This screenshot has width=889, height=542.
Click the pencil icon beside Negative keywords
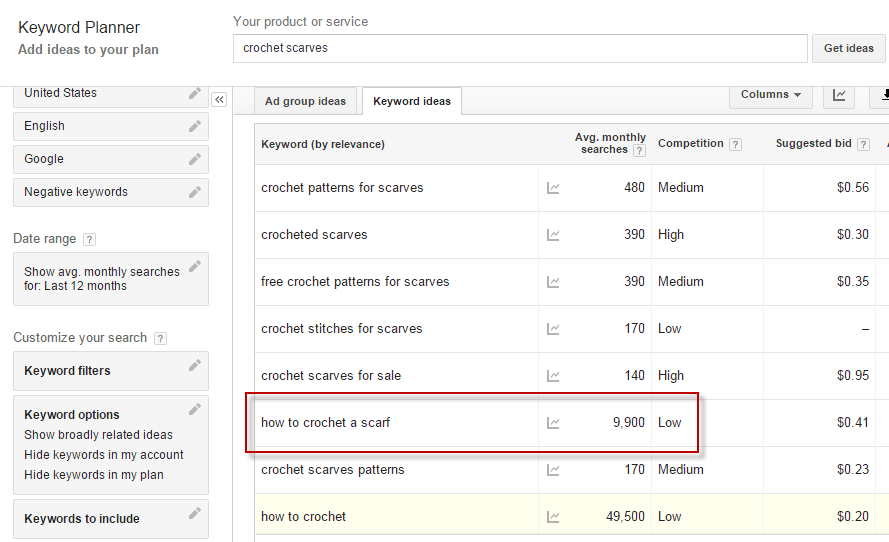point(195,191)
